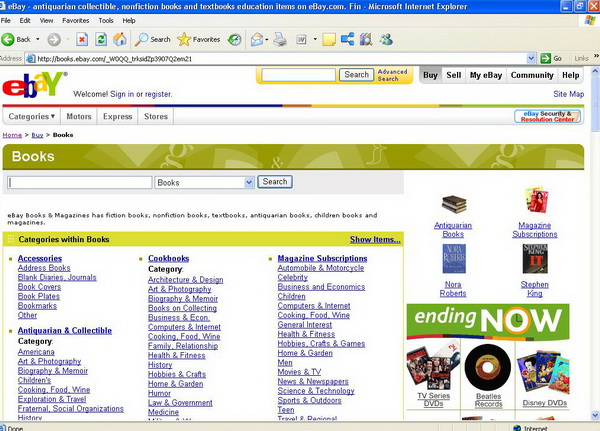Open the Site Map link

[568, 94]
